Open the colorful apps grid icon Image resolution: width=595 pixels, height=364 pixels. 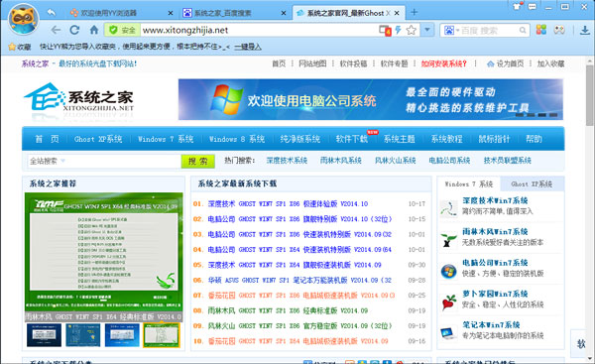pyautogui.click(x=541, y=30)
